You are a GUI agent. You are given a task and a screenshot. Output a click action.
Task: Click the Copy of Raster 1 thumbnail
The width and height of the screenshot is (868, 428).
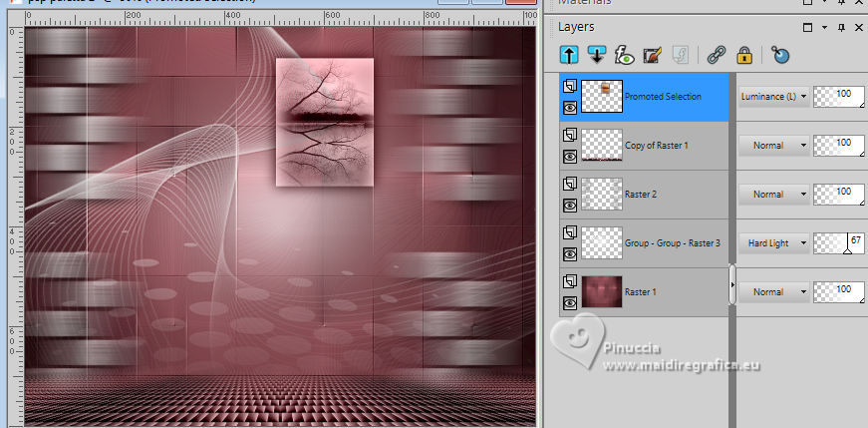602,146
